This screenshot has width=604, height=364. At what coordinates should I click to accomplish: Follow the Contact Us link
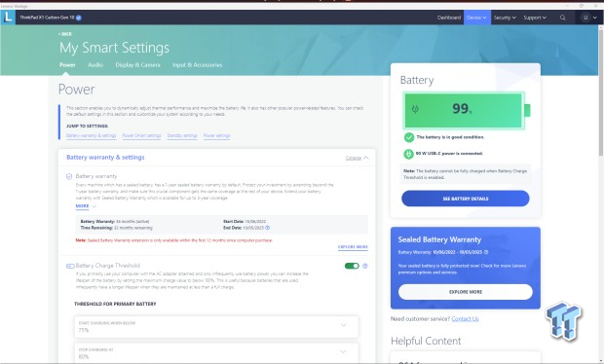pyautogui.click(x=465, y=319)
